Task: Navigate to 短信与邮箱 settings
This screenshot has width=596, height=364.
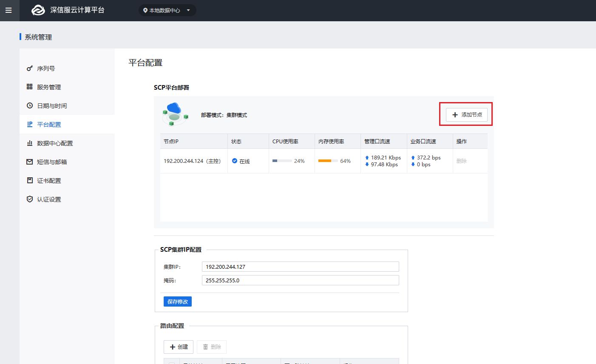Action: tap(67, 162)
